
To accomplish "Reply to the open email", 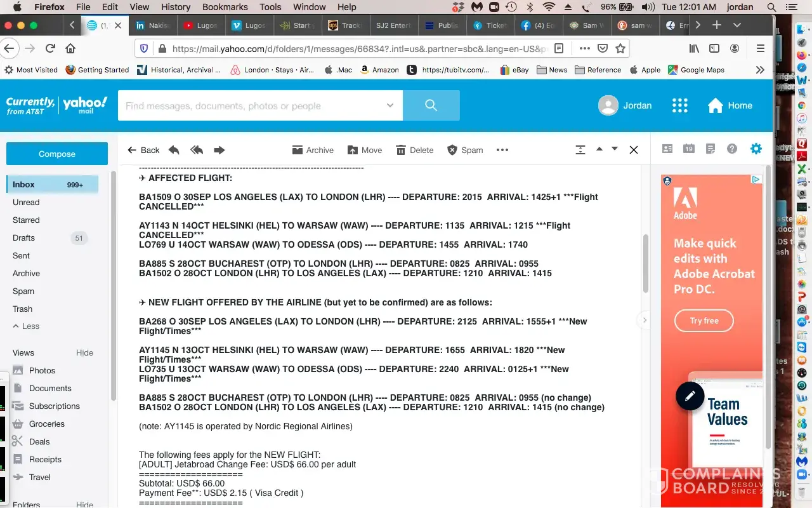I will [x=174, y=150].
